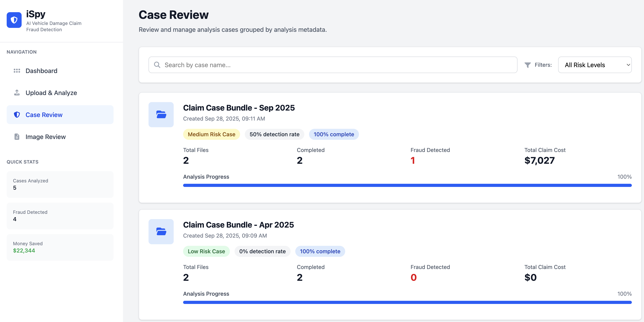Select Upload & Analyze navigation item
The width and height of the screenshot is (644, 322).
point(51,93)
